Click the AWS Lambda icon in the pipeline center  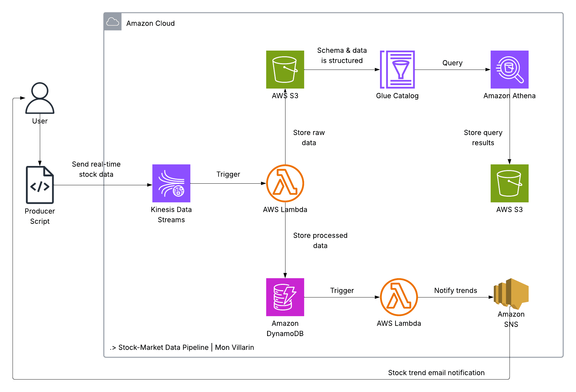[x=285, y=183]
